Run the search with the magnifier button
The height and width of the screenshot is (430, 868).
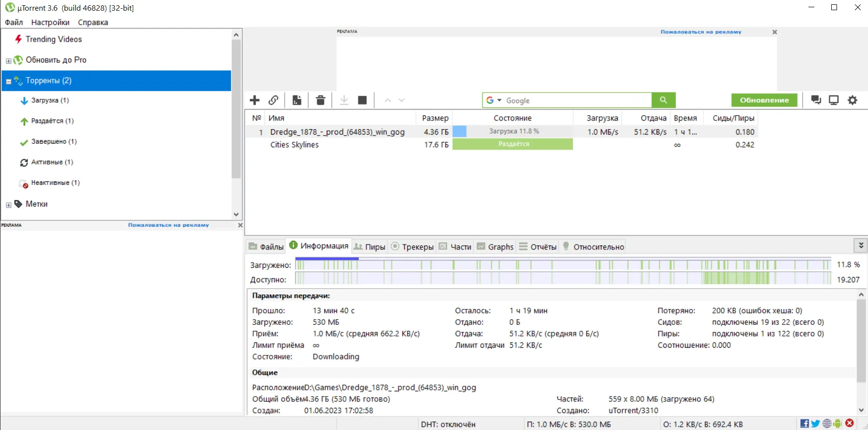pyautogui.click(x=663, y=100)
